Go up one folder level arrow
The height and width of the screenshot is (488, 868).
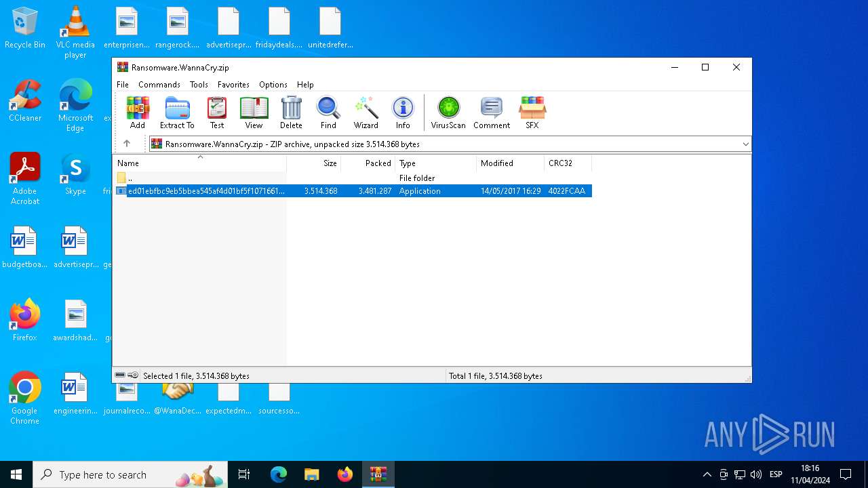[x=127, y=144]
